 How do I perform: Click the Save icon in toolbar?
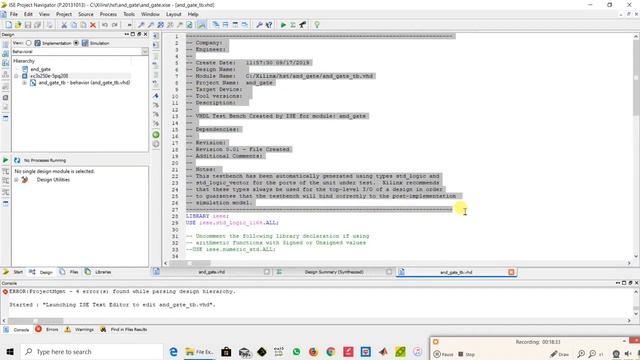[x=28, y=25]
